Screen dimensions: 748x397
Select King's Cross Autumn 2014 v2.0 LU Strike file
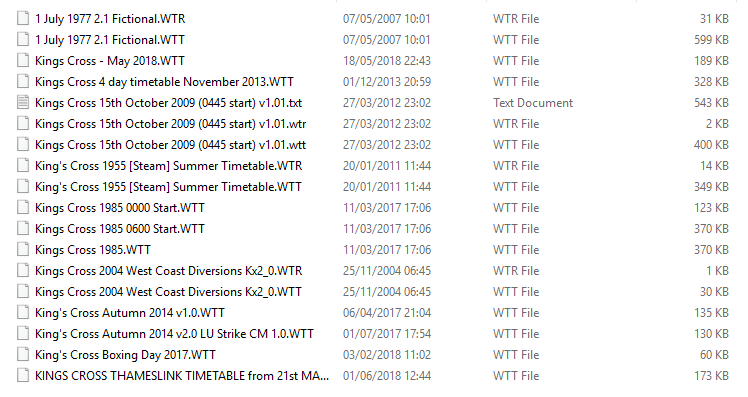(x=174, y=334)
